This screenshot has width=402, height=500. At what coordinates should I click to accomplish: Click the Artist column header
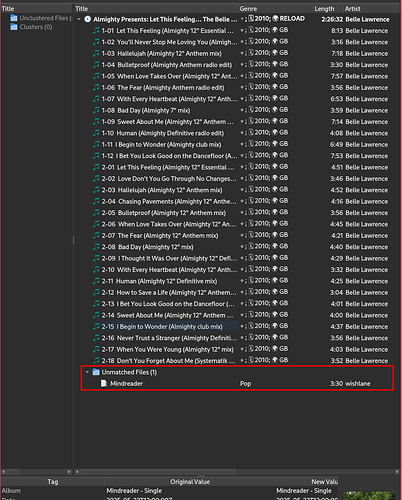[352, 9]
